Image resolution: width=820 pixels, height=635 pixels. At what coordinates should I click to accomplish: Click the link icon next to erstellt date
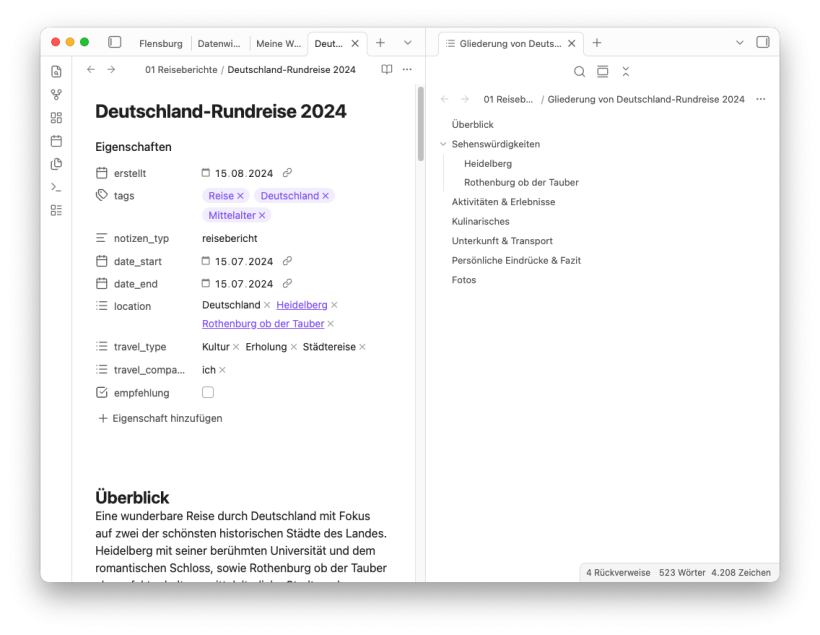[287, 173]
